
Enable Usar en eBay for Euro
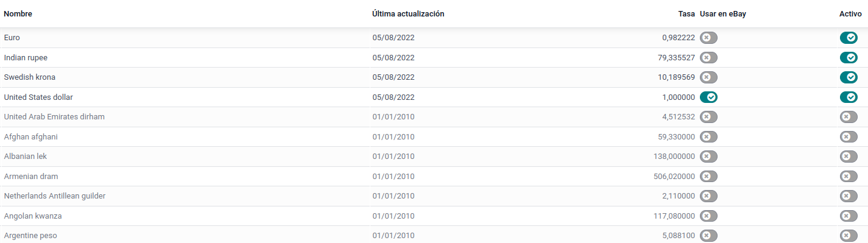[x=708, y=38]
